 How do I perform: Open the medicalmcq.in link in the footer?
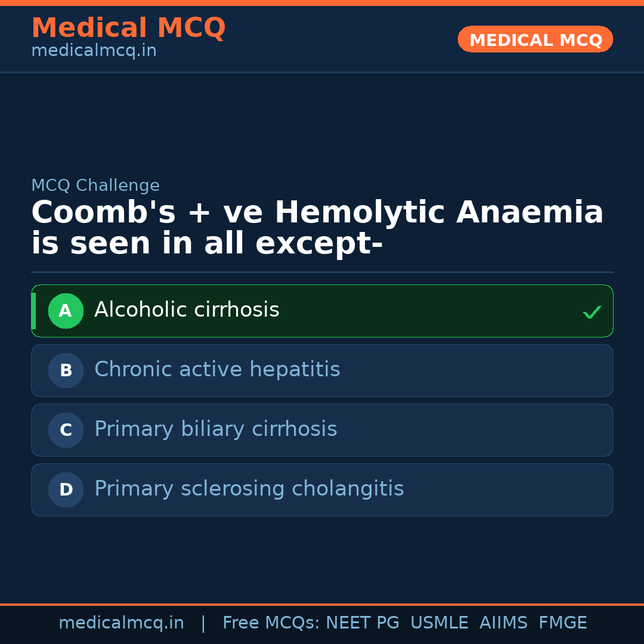click(121, 623)
